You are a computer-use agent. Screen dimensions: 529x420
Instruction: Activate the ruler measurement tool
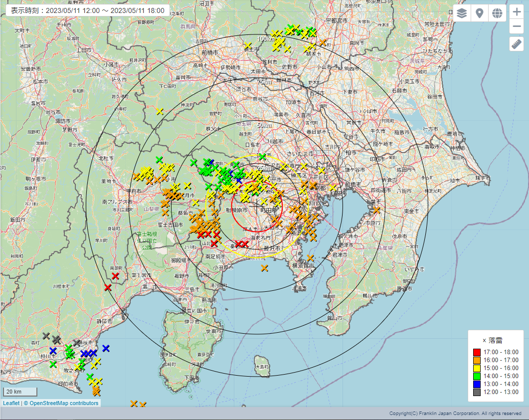pyautogui.click(x=517, y=44)
